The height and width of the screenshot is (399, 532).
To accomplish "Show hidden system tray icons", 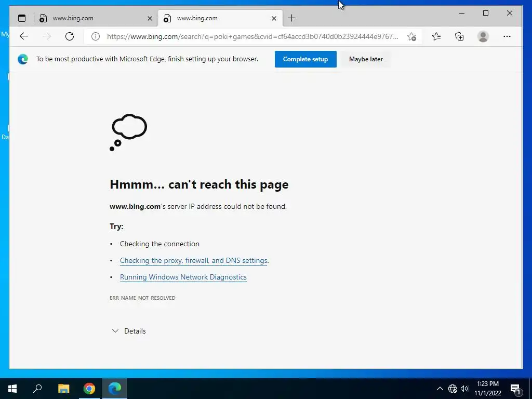I will pos(440,389).
